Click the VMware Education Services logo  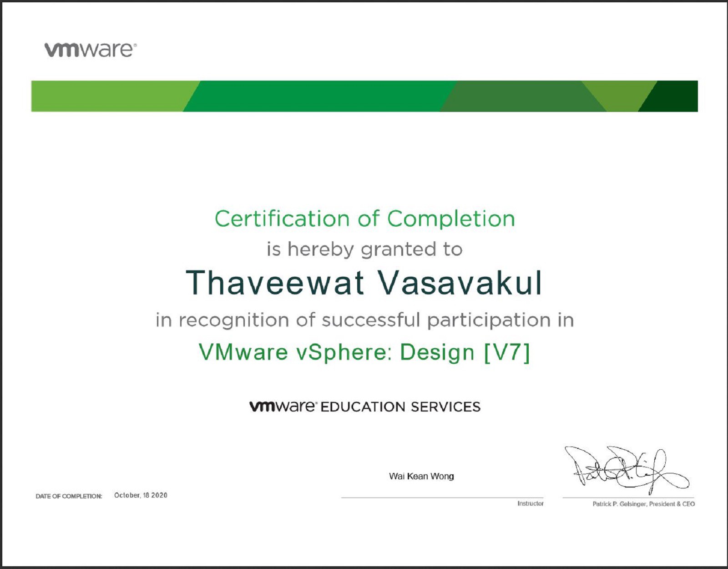[364, 406]
